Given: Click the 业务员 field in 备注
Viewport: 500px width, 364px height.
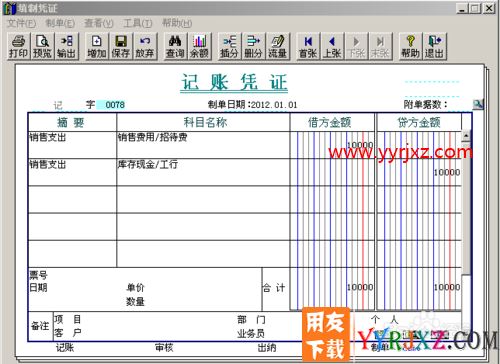Looking at the screenshot, I should tap(251, 333).
